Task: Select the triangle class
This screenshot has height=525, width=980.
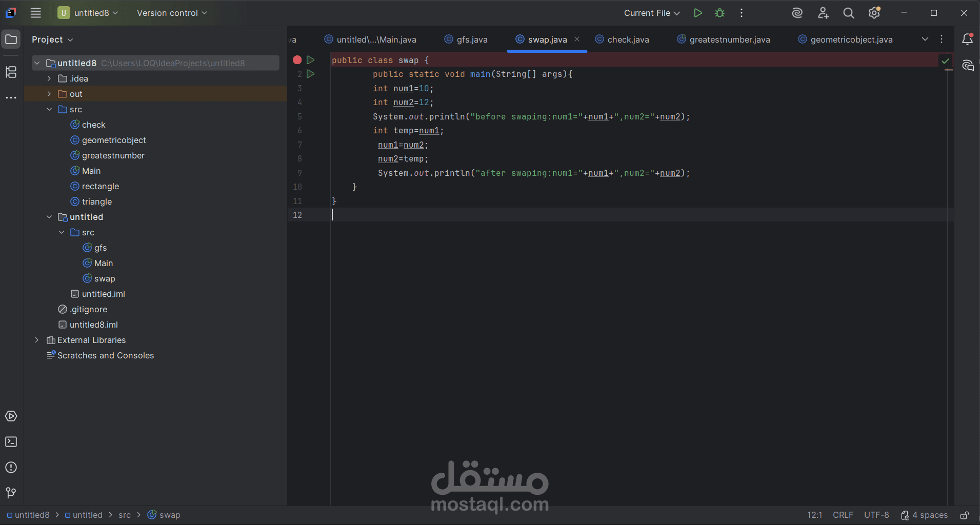Action: 96,201
